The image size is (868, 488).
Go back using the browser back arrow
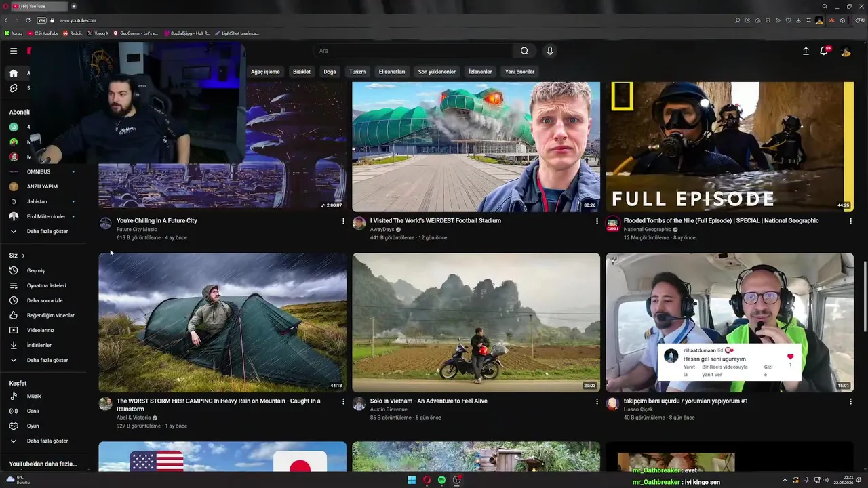click(5, 20)
